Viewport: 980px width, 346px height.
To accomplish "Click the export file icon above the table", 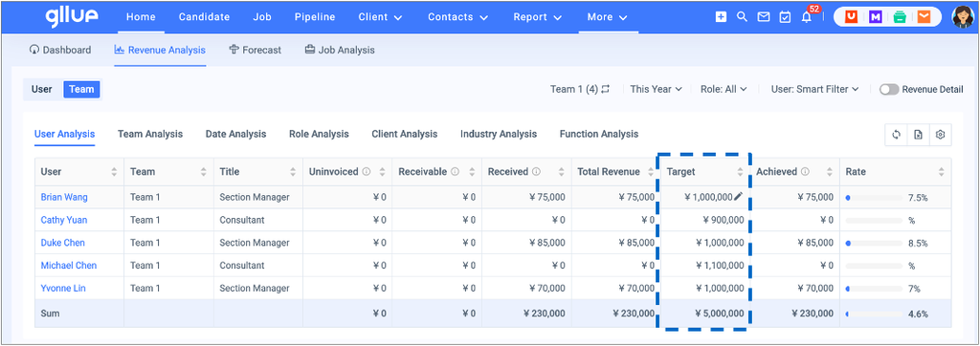I will coord(918,134).
